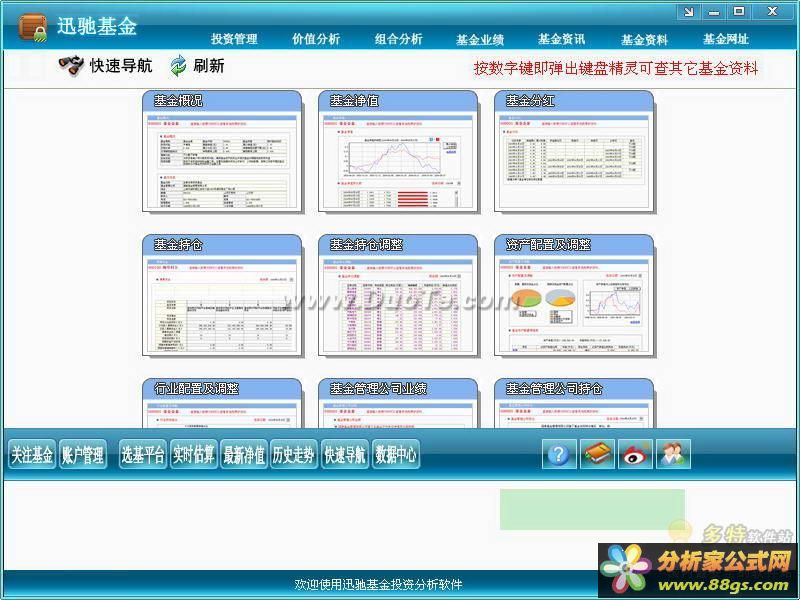The image size is (800, 600).
Task: Open the stacked books manual icon
Action: (597, 454)
